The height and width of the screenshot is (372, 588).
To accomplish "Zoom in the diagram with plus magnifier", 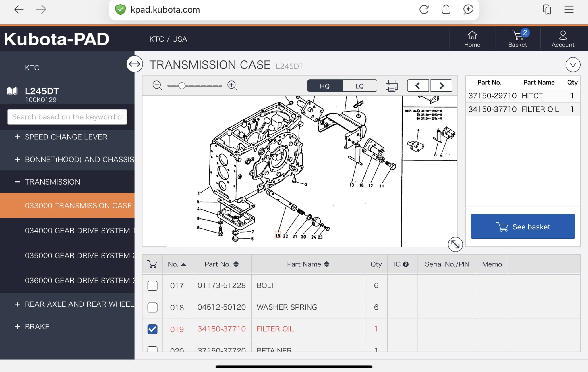I will point(232,86).
